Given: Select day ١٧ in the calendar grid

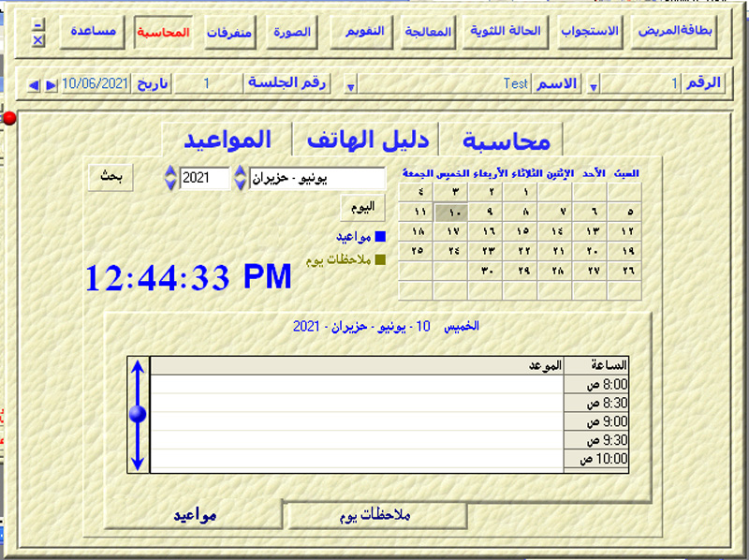Looking at the screenshot, I should pyautogui.click(x=453, y=230).
